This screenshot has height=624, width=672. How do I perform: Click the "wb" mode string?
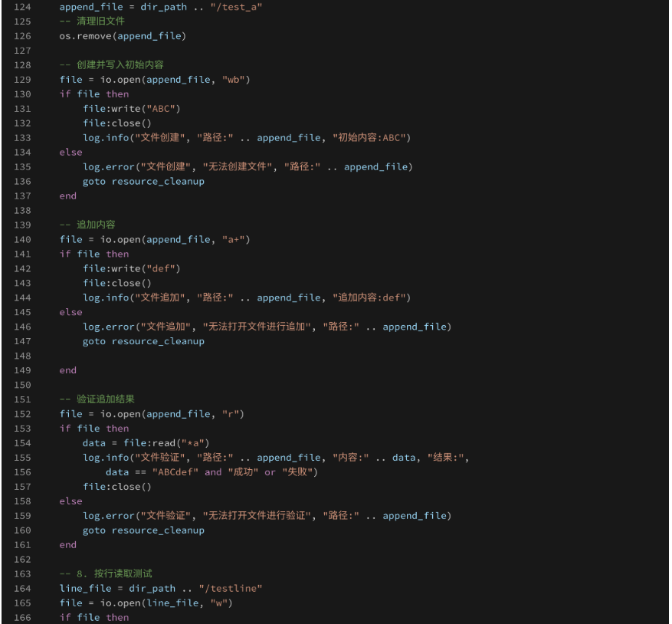(x=233, y=80)
